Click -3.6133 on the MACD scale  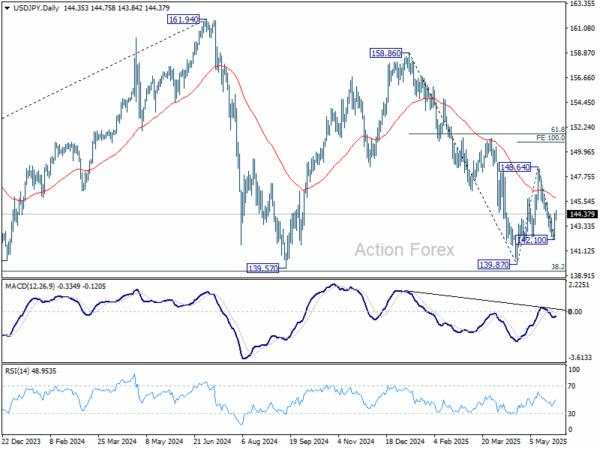(580, 357)
